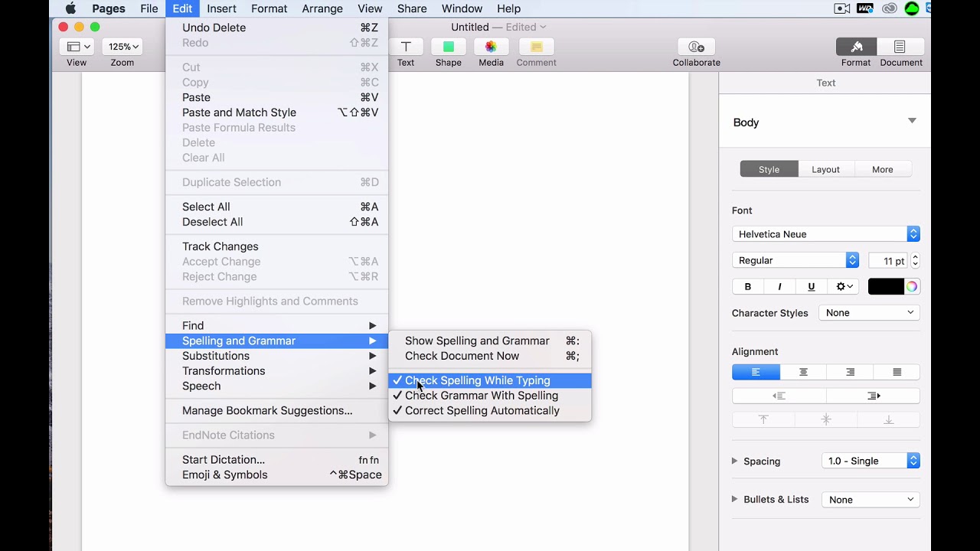Toggle Correct Spelling Automatically
This screenshot has height=551, width=980.
click(x=490, y=411)
